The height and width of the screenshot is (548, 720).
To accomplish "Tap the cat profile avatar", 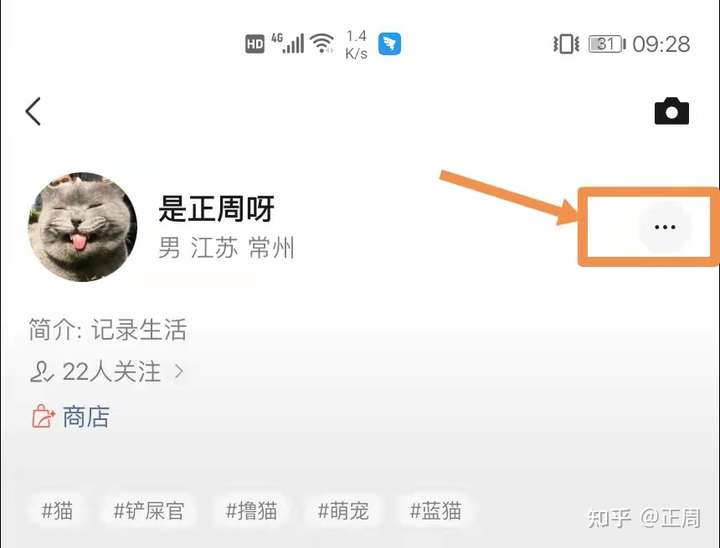I will coord(82,227).
